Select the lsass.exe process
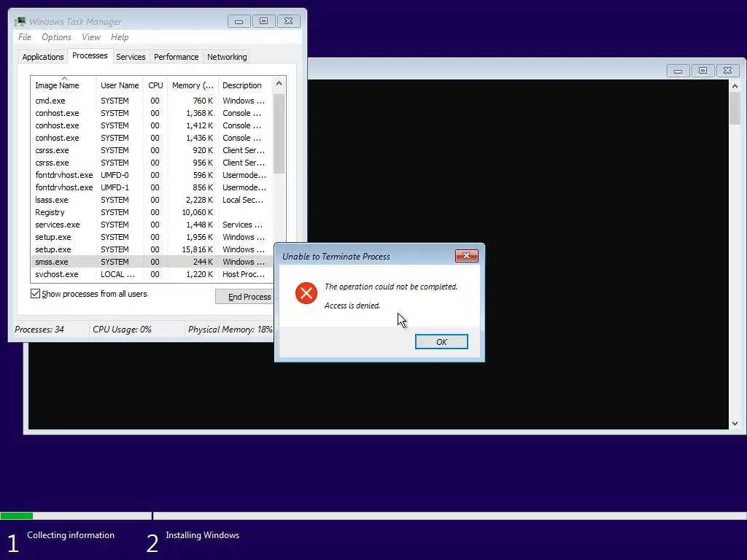The height and width of the screenshot is (560, 747). tap(152, 200)
